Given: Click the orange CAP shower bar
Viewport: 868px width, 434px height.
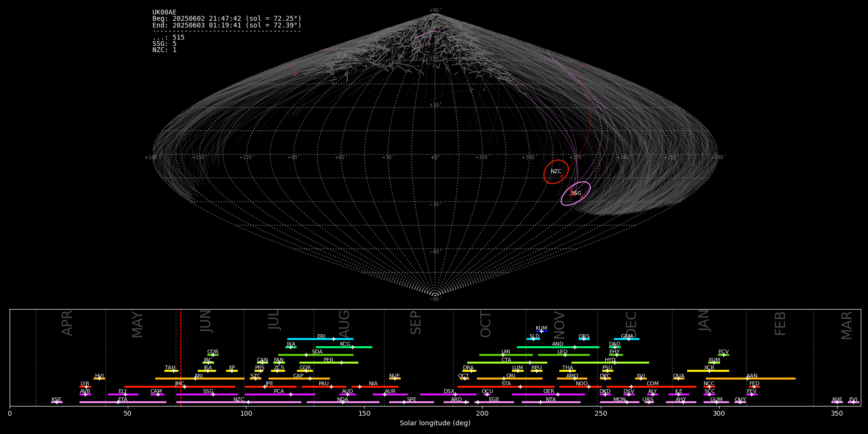Looking at the screenshot, I should click(x=299, y=379).
